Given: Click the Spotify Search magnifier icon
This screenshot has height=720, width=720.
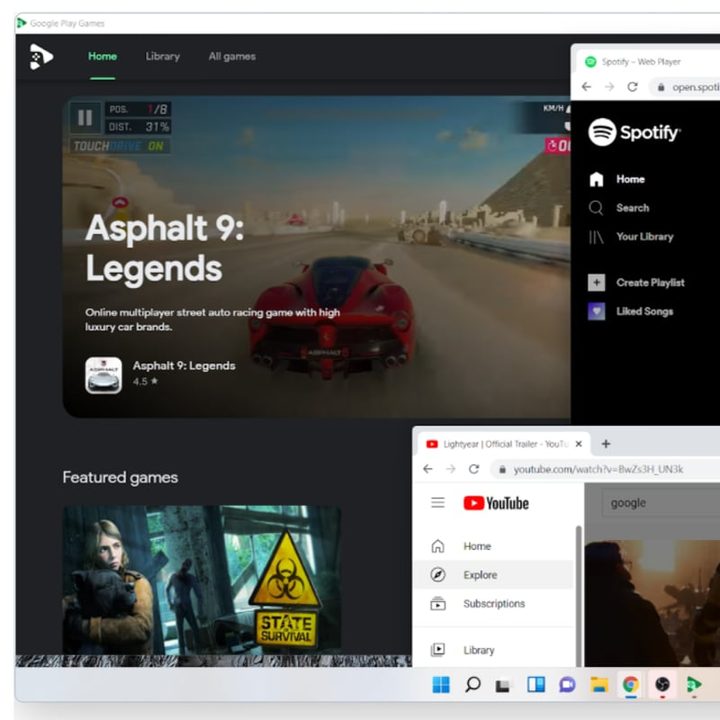Looking at the screenshot, I should pos(596,208).
